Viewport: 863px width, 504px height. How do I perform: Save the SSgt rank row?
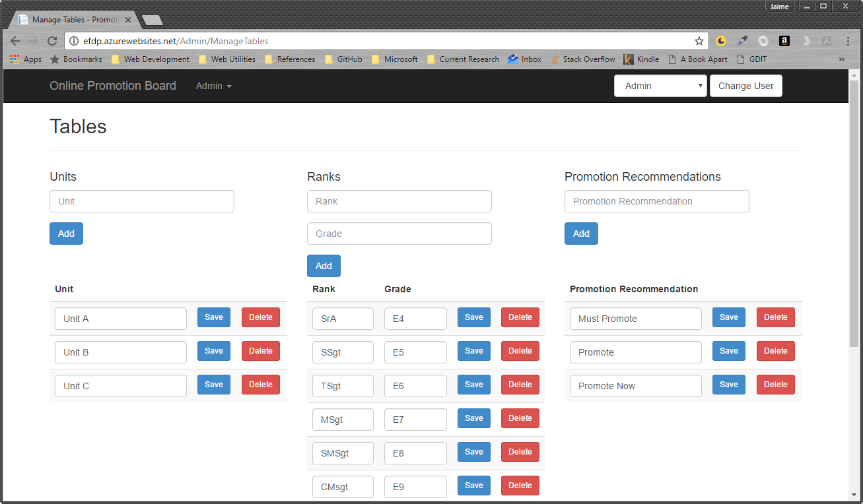(x=473, y=351)
